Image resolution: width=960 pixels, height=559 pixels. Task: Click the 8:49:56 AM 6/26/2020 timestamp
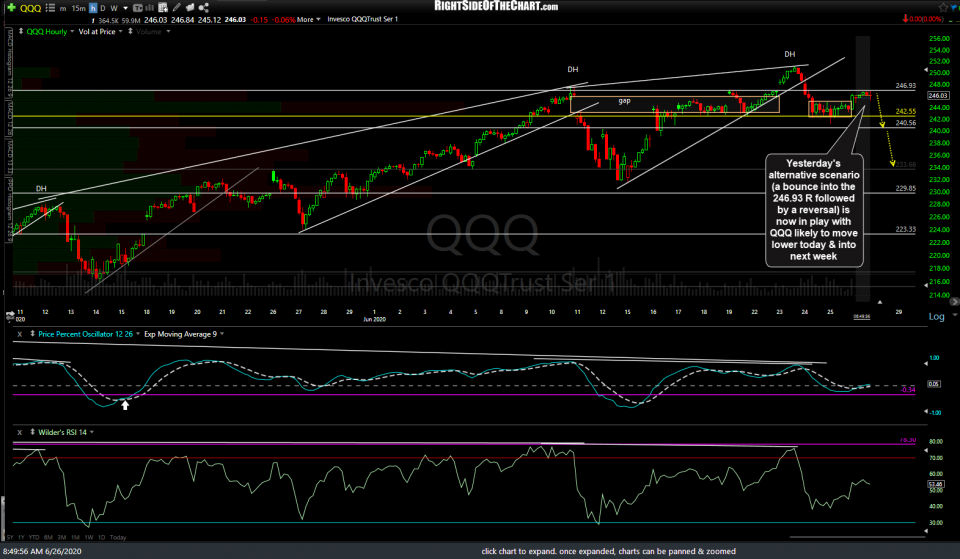[x=42, y=552]
